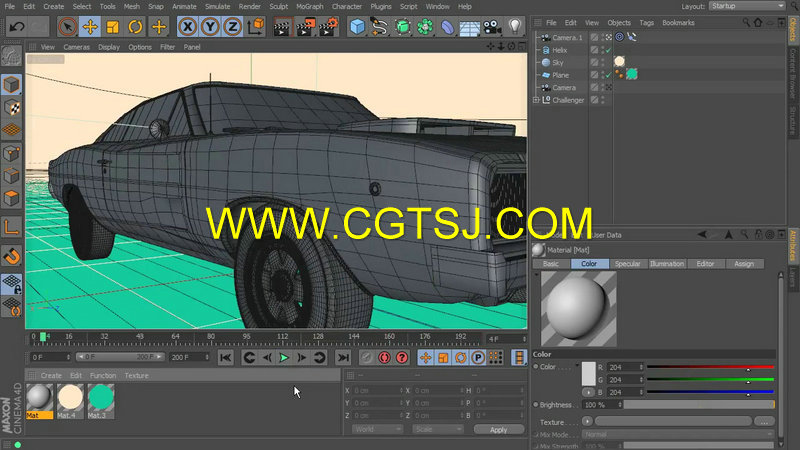
Task: Select the Live Selection tool
Action: coord(67,27)
